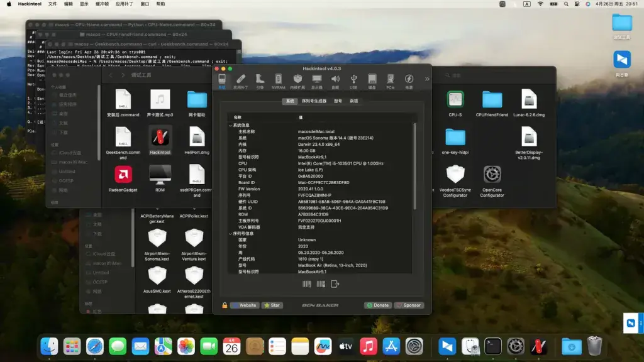Open the 帮助 menu in the menu bar
Screen dimensions: 644x362
coord(160,4)
